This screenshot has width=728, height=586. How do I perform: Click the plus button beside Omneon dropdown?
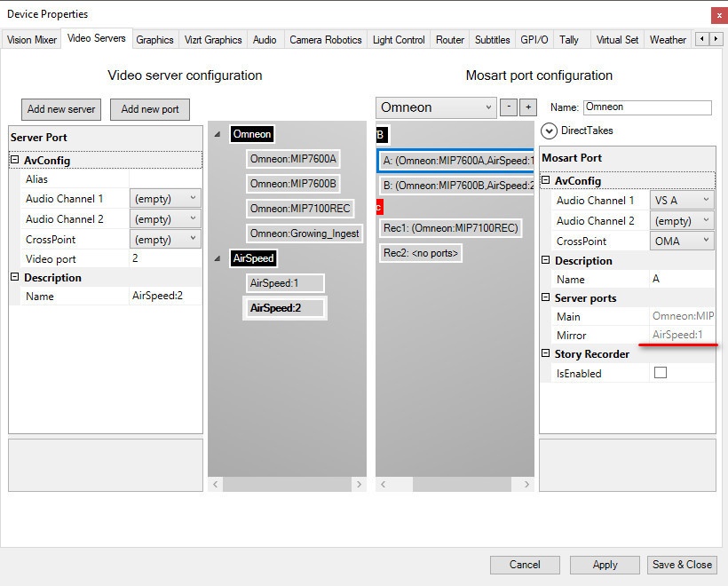click(528, 107)
